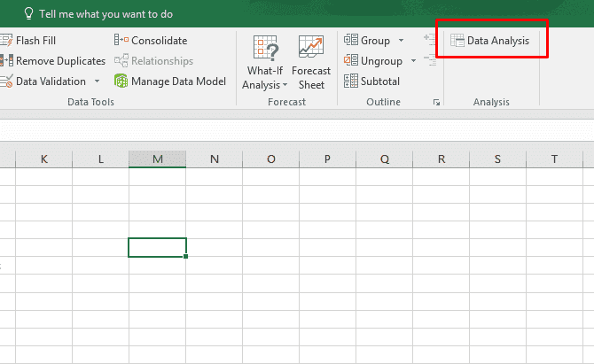Click the Show Detail outline icon

pyautogui.click(x=430, y=39)
